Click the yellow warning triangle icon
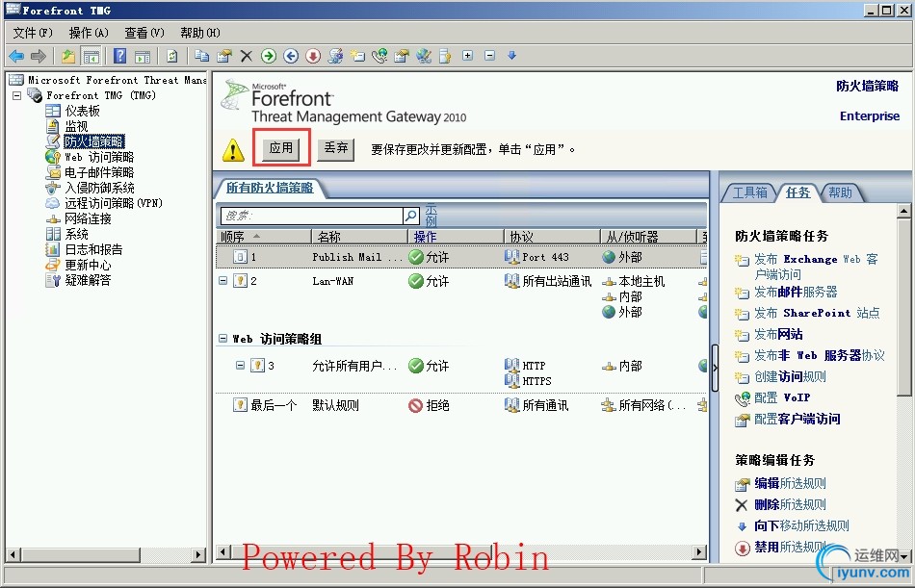 pyautogui.click(x=233, y=150)
